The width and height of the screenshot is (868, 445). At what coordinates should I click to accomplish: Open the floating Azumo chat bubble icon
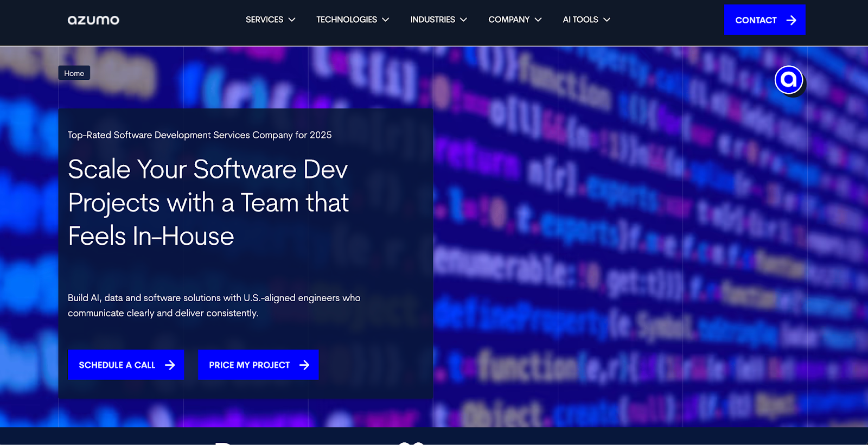coord(789,80)
